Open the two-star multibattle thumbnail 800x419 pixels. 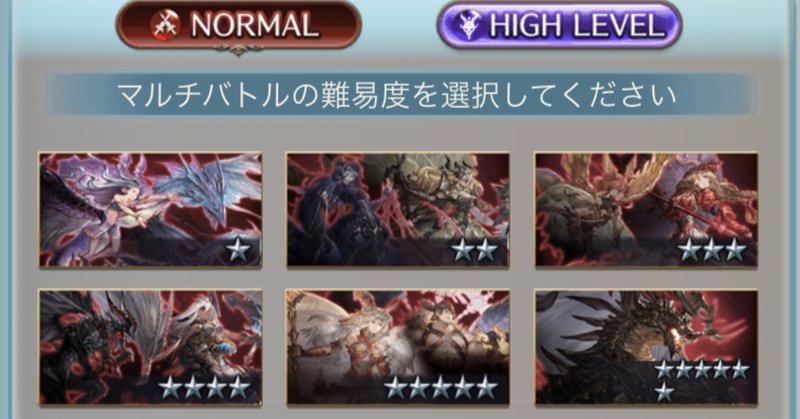point(398,210)
